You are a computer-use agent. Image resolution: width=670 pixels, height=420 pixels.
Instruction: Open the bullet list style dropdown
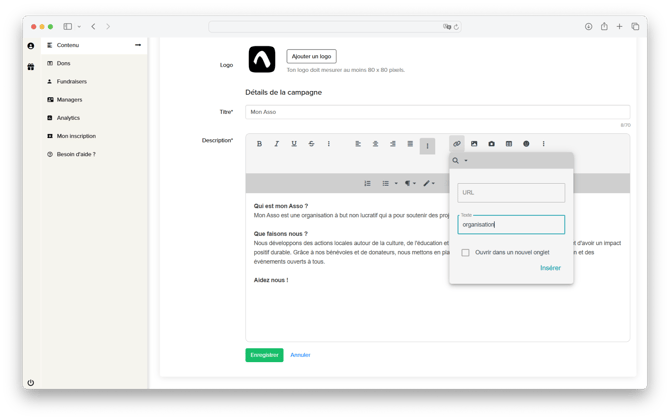click(x=396, y=184)
